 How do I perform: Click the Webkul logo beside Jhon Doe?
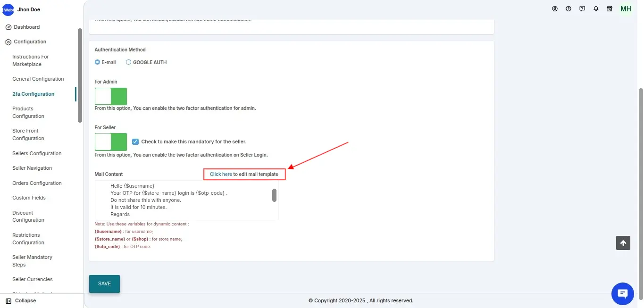pos(8,9)
